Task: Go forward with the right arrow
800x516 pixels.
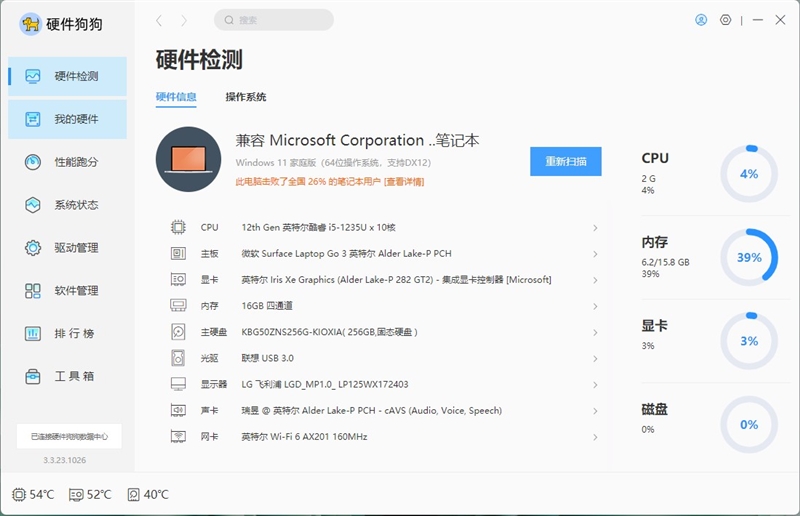Action: tap(184, 20)
